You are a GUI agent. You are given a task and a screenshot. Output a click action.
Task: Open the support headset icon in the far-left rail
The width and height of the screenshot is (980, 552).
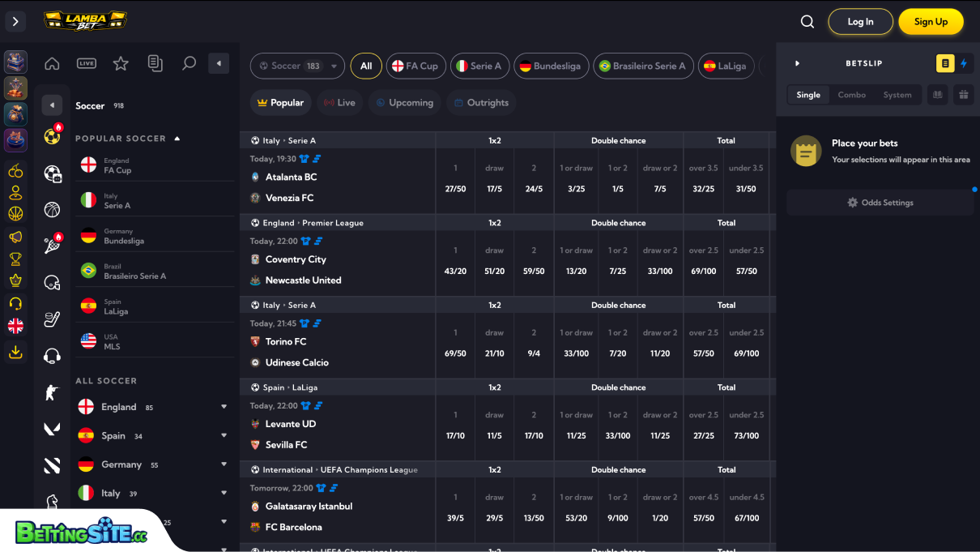point(15,303)
